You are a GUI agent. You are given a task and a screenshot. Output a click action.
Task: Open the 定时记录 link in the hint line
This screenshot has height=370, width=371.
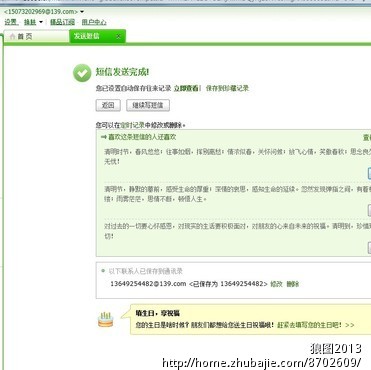132,125
